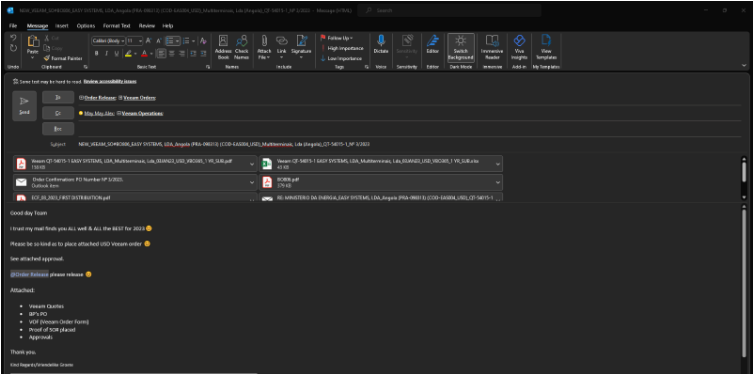This screenshot has width=754, height=374.
Task: Switch to the Format Text tab
Action: pyautogui.click(x=116, y=25)
